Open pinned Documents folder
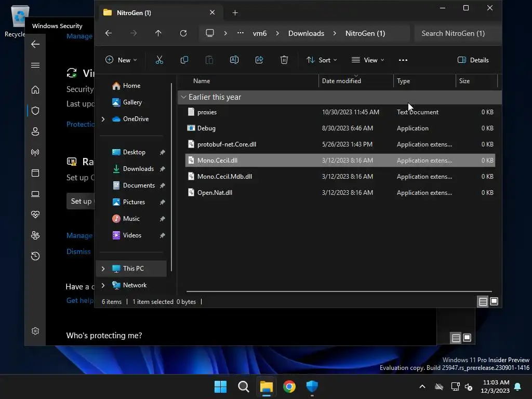Screen dimensions: 532x399 (x=139, y=185)
